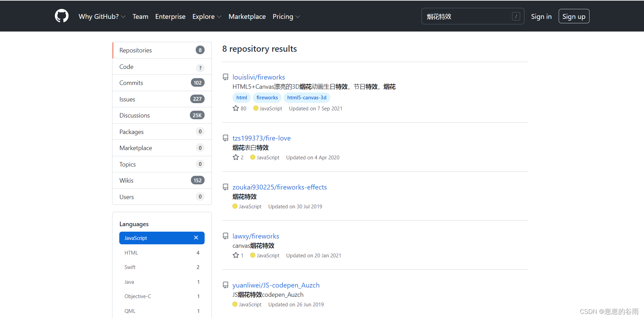Click the 'Updated on 7 Sep 2021' text

point(316,108)
